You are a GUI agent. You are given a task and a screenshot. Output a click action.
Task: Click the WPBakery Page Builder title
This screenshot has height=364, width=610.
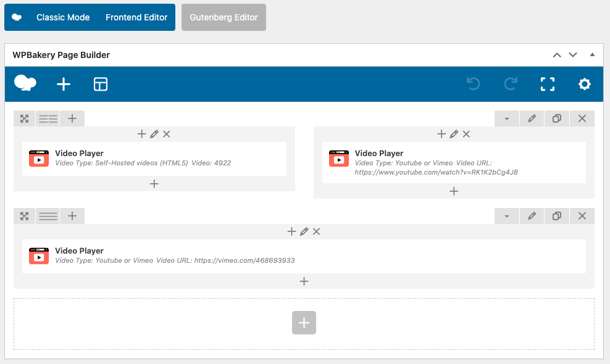61,55
